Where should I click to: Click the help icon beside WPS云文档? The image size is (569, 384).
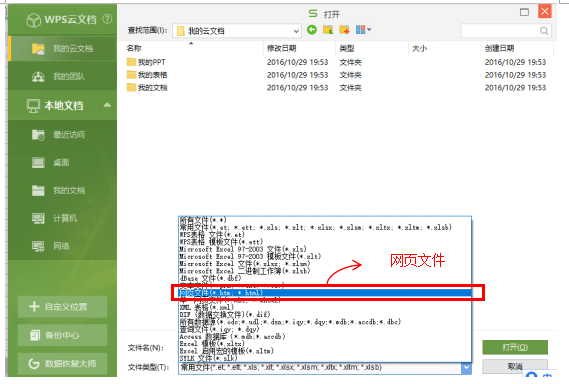(107, 19)
